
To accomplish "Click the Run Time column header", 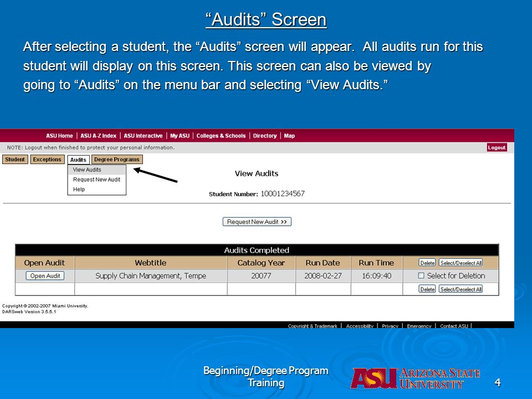I will (x=376, y=263).
